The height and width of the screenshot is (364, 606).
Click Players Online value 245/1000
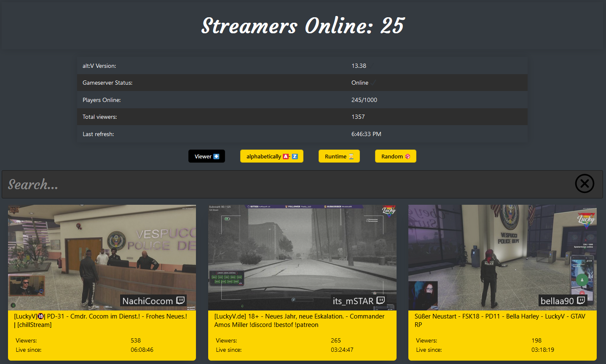coord(364,100)
